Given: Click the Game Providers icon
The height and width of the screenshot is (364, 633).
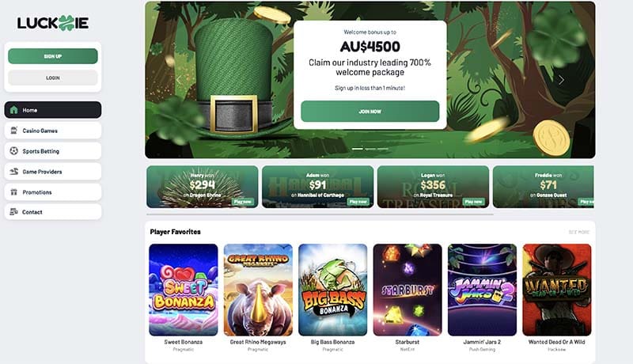Looking at the screenshot, I should (13, 172).
